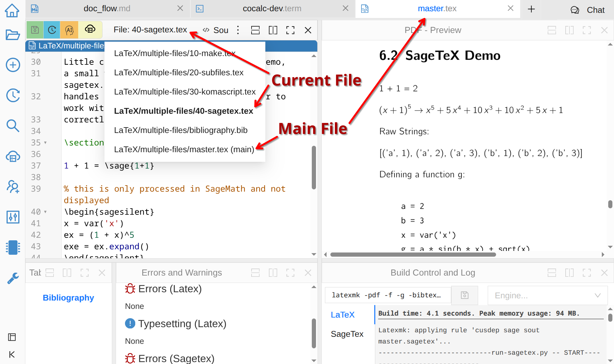This screenshot has height=364, width=614.
Task: Close the cocalc-dev.term tab
Action: point(345,8)
